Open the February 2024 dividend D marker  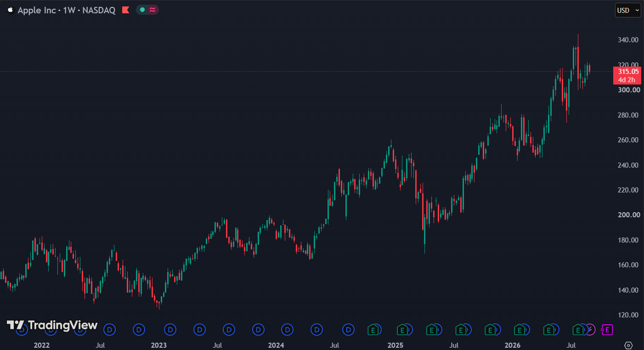point(288,329)
